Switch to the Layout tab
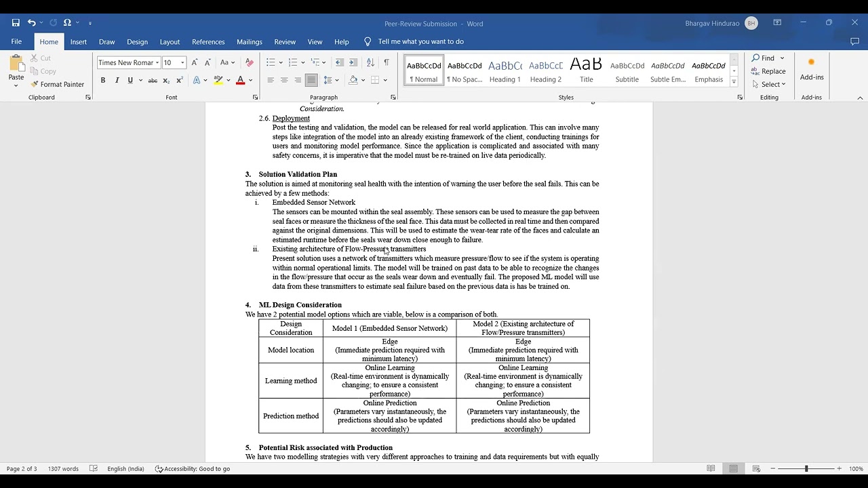 (x=170, y=42)
